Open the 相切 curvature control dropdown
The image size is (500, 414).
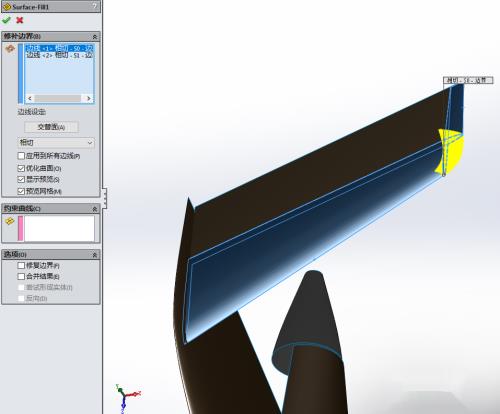(56, 143)
